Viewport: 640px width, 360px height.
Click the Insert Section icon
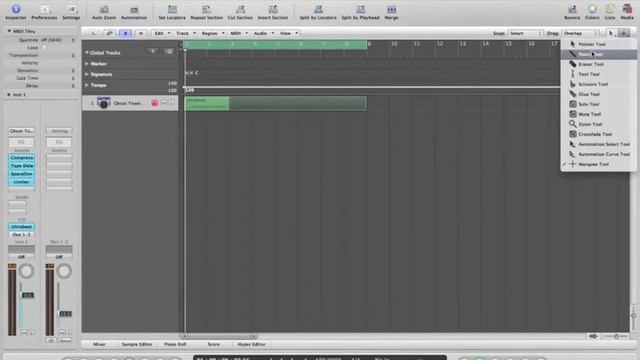(x=273, y=12)
